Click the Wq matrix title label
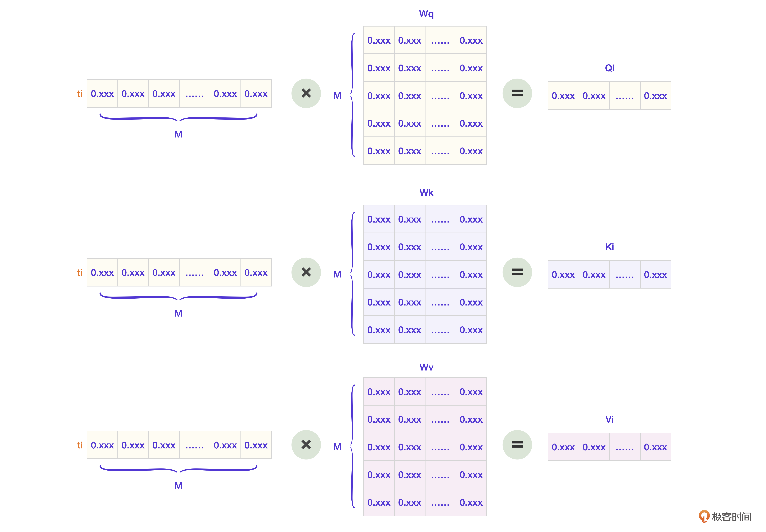Viewport: 766px width, 532px height. 426,14
